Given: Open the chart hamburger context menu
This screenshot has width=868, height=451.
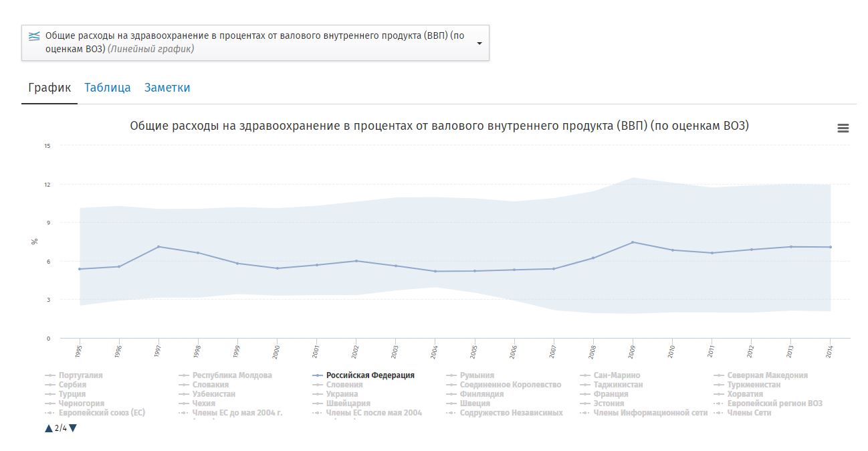Looking at the screenshot, I should click(843, 128).
